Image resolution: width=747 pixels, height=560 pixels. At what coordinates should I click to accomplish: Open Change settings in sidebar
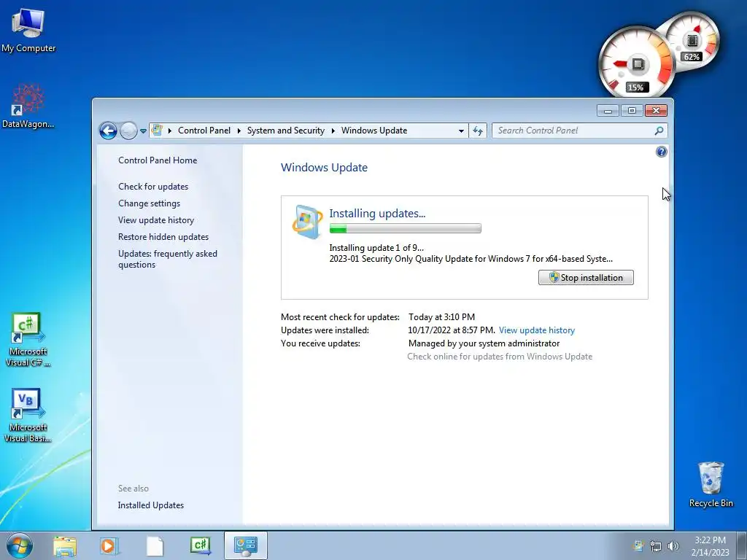point(149,203)
